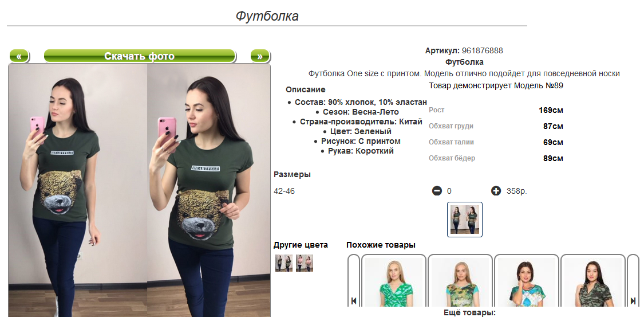Go to the first similar product arrow
The width and height of the screenshot is (644, 317).
354,301
